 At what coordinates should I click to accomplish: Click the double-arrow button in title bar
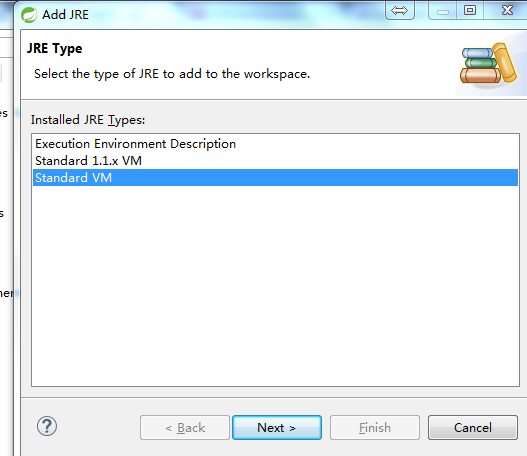tap(400, 10)
